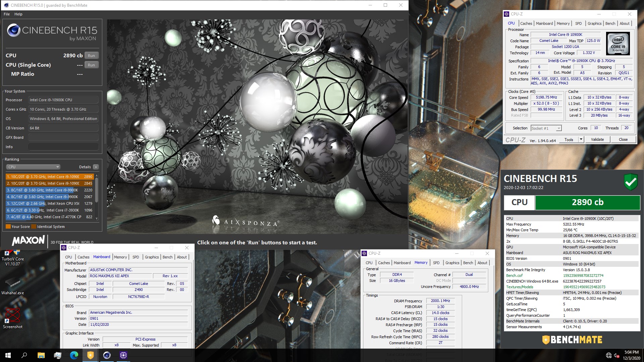Click the Identical System legend swatch

tap(34, 227)
